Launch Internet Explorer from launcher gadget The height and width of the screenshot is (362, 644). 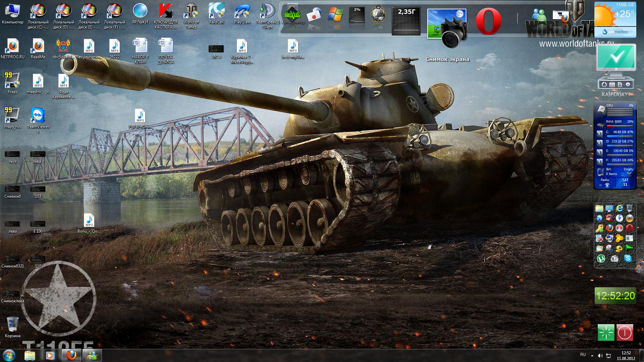620,208
